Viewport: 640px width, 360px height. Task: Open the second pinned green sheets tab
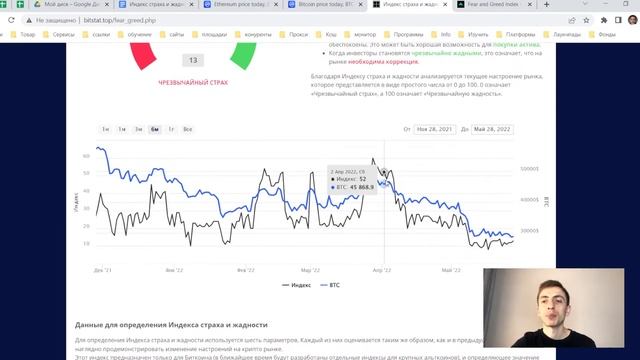point(20,4)
